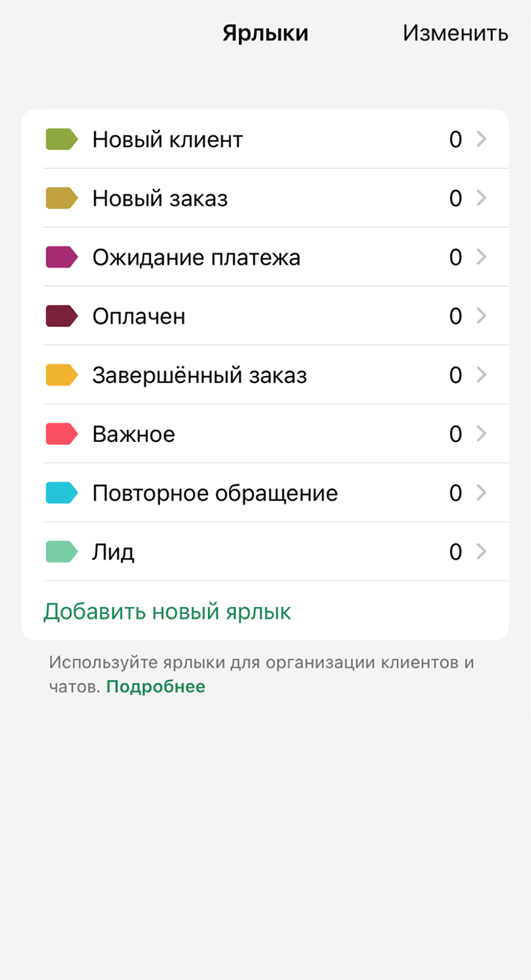Click the yellow Завершённый заказ label icon
This screenshot has height=980, width=531.
click(x=62, y=374)
